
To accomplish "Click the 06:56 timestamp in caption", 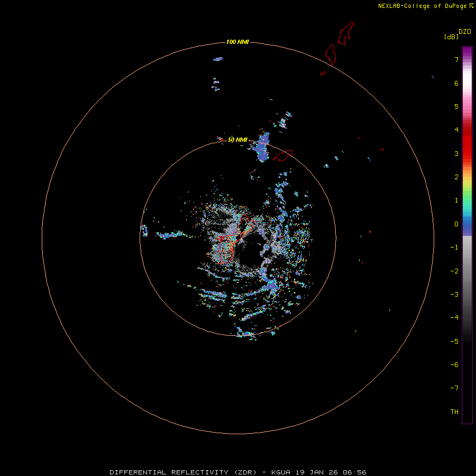I will (x=354, y=472).
